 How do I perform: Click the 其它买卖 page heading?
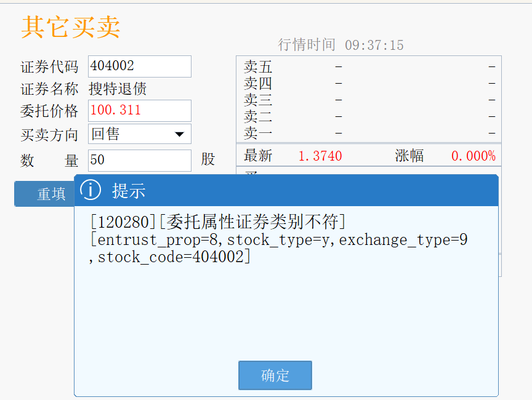coord(70,27)
